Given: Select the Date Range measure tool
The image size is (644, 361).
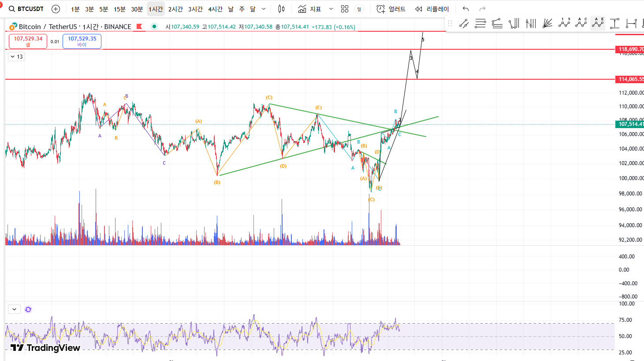Looking at the screenshot, I should [x=631, y=23].
